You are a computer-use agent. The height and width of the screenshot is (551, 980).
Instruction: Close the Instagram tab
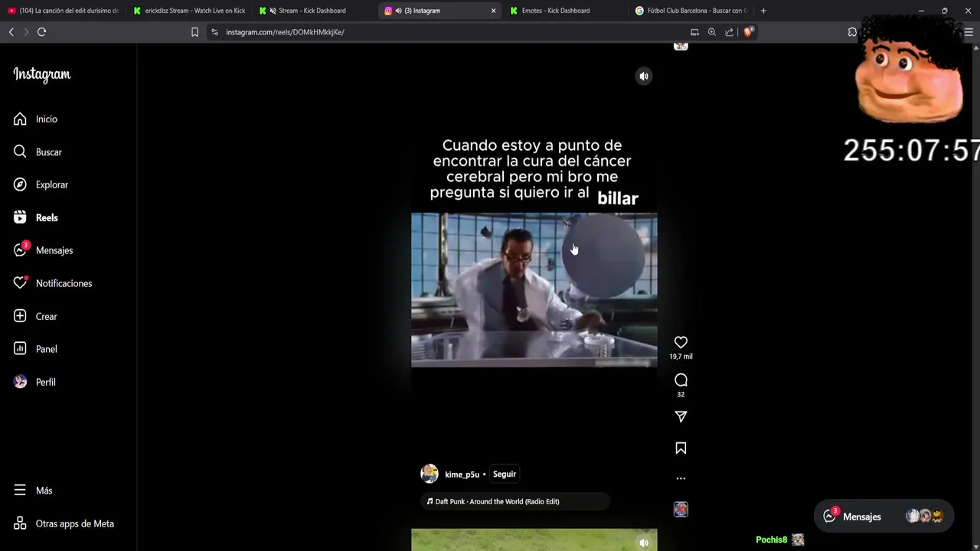coord(493,11)
